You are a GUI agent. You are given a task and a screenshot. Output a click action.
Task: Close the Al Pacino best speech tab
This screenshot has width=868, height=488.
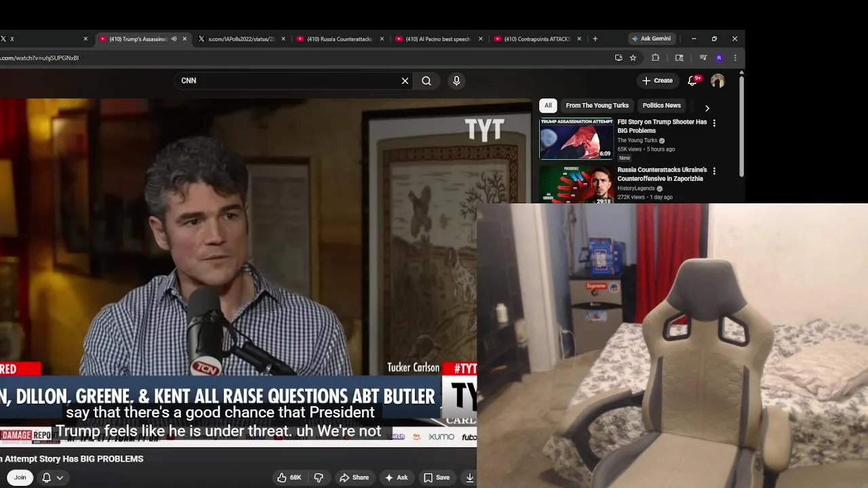tap(481, 39)
